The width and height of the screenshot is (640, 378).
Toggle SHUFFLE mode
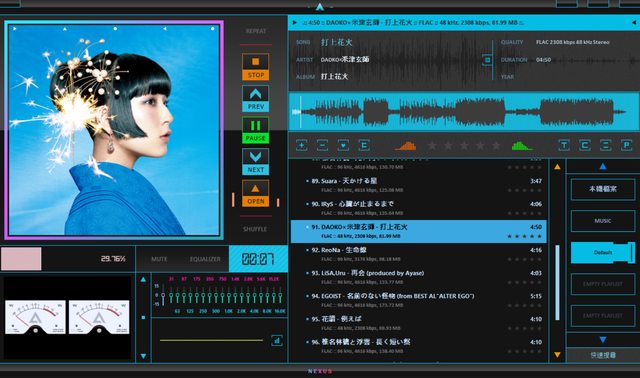point(256,229)
